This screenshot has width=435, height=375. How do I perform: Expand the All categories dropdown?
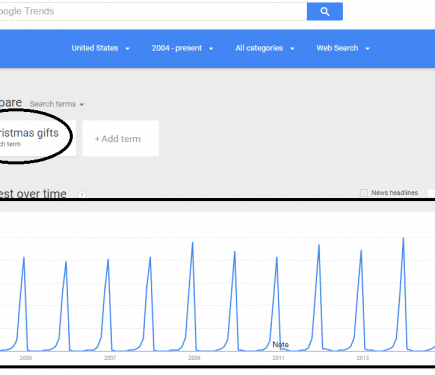coord(265,48)
